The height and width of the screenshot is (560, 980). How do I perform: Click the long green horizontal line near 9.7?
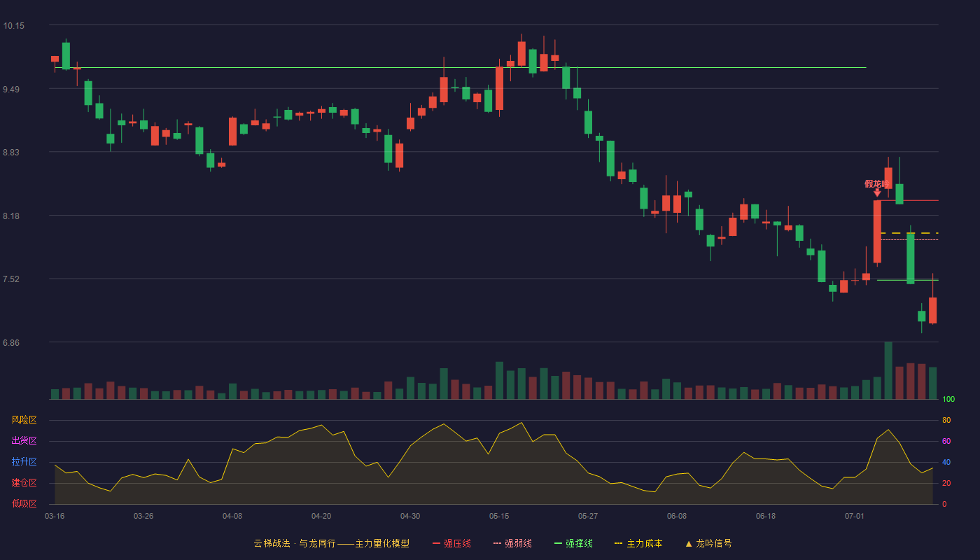click(x=460, y=68)
